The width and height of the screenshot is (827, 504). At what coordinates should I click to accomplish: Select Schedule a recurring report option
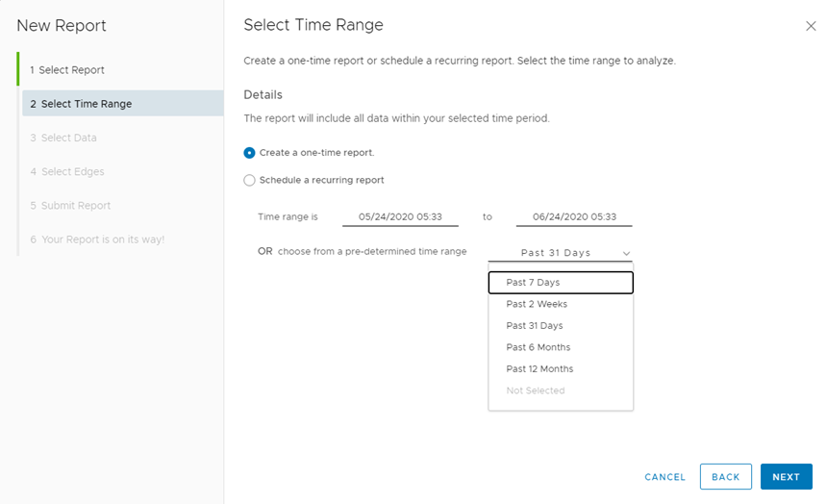coord(250,180)
